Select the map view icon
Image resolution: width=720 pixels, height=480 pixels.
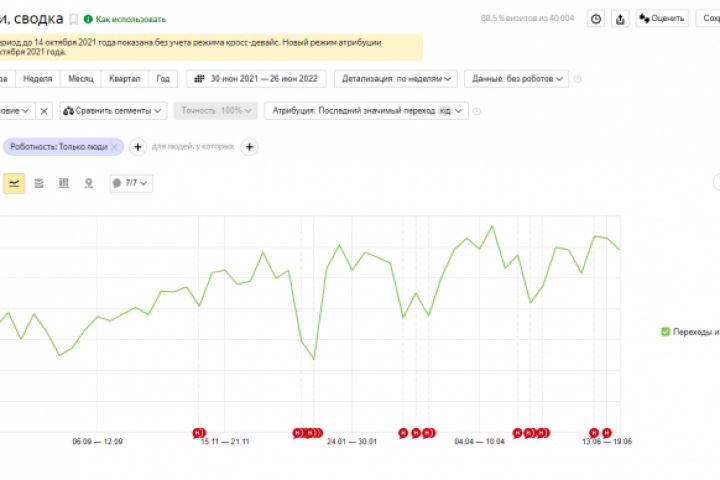89,183
